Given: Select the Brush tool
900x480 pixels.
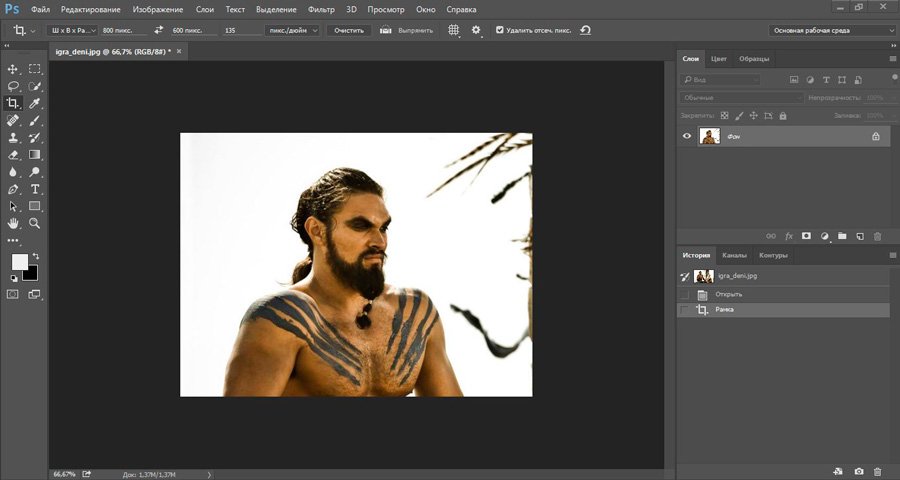Looking at the screenshot, I should 34,121.
